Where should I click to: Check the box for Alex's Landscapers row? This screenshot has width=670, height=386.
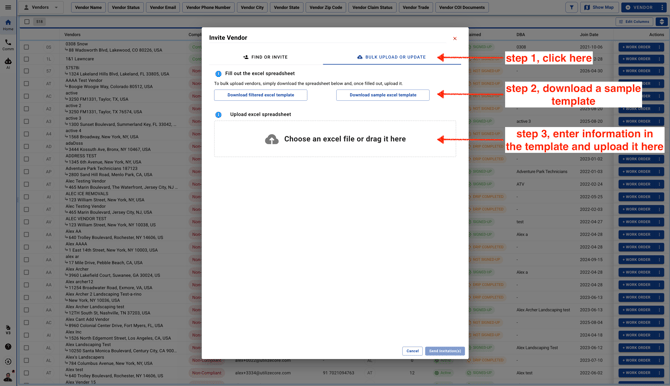coord(26,360)
